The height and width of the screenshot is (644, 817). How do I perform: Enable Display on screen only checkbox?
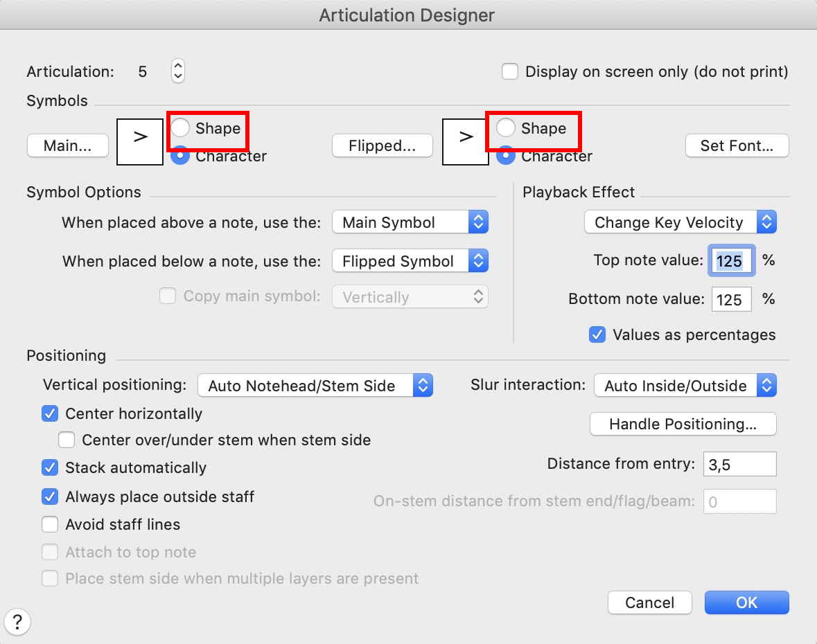[511, 71]
